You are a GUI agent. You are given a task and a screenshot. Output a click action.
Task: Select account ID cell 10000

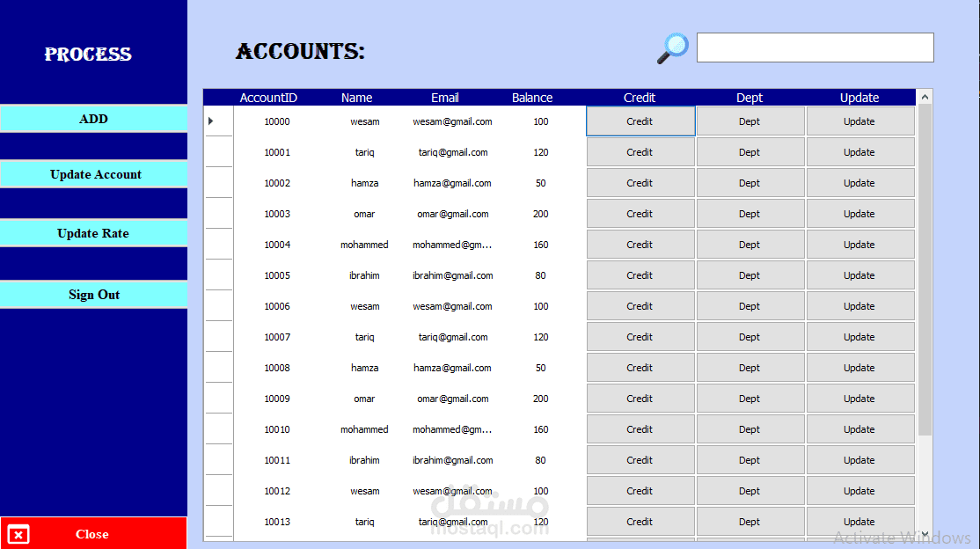pyautogui.click(x=277, y=121)
